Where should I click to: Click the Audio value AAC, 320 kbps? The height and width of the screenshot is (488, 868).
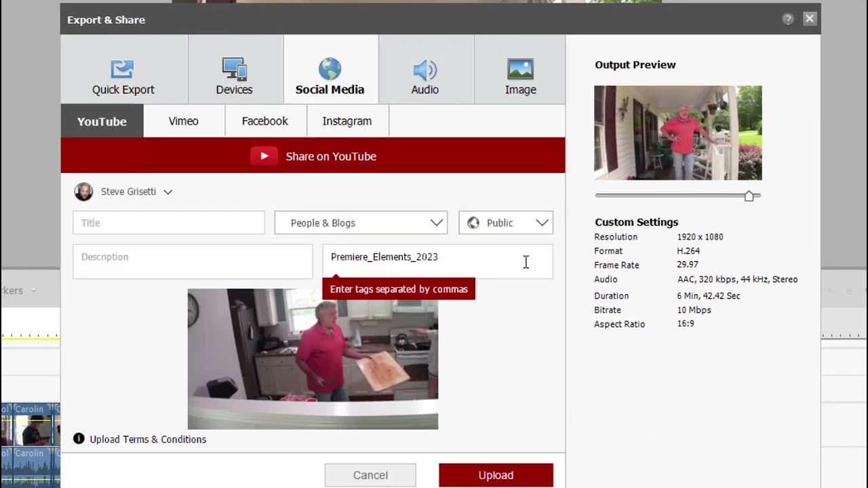click(x=737, y=279)
